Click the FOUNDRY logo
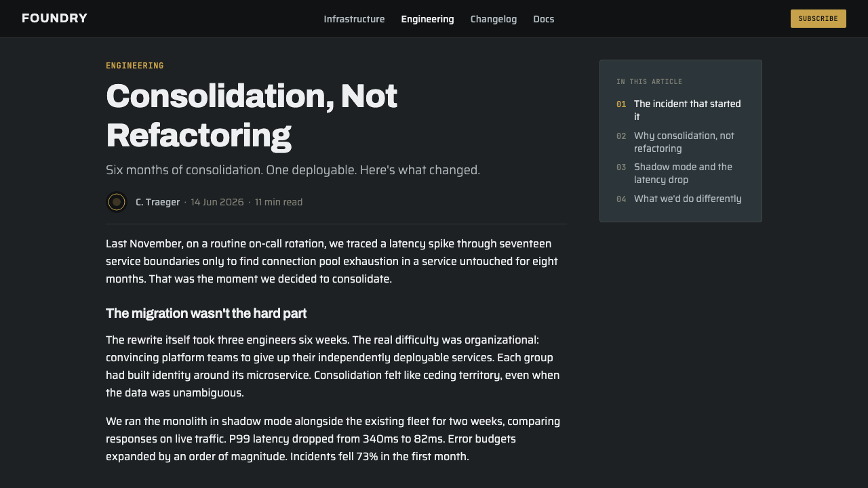The width and height of the screenshot is (868, 488). (x=54, y=18)
